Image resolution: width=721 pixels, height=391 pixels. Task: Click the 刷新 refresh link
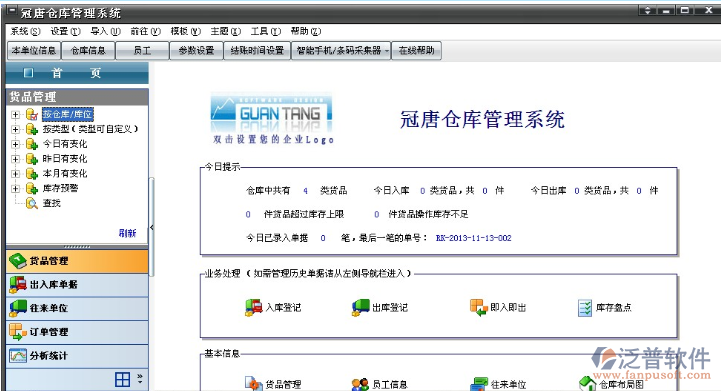[x=127, y=233]
